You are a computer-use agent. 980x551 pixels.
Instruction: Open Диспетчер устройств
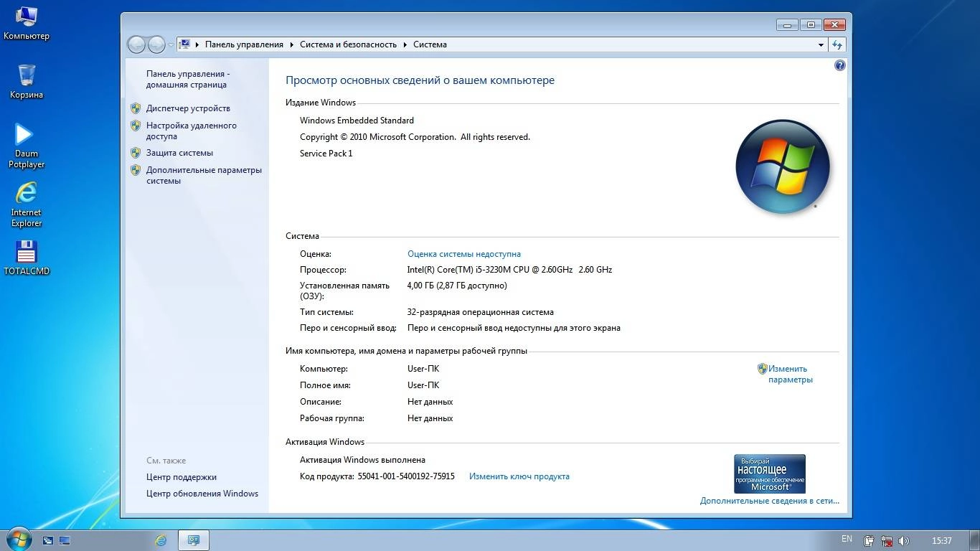188,108
